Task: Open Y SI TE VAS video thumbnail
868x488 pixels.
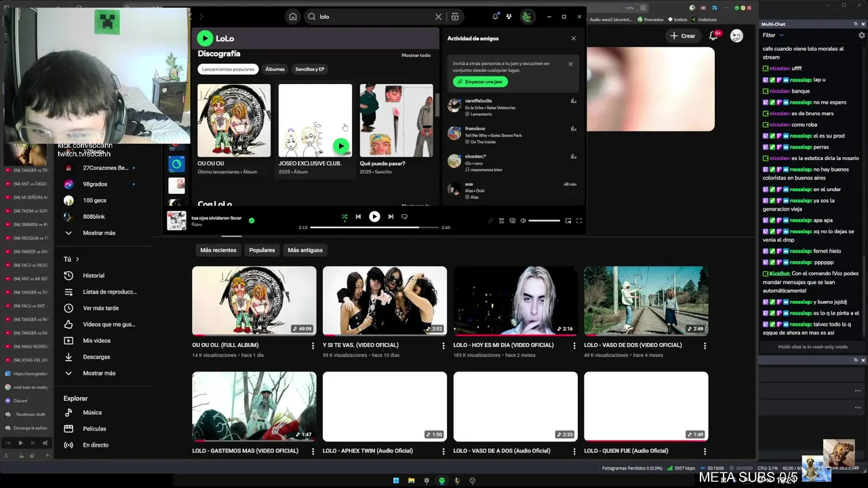Action: 384,301
